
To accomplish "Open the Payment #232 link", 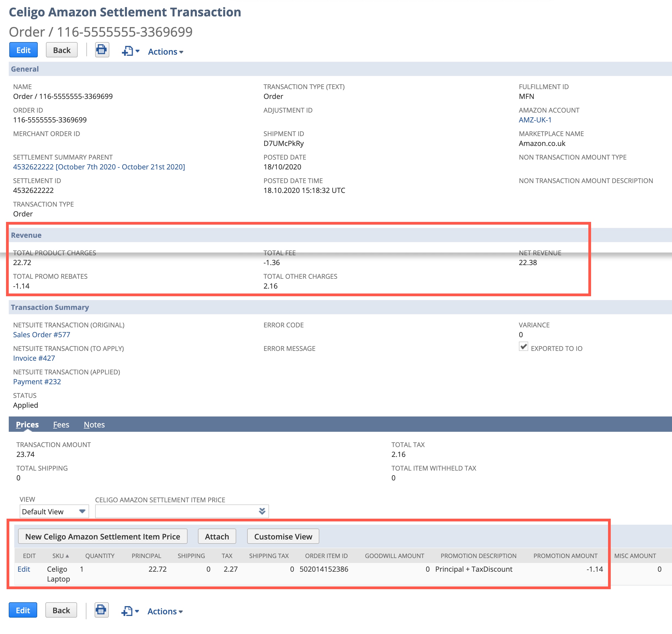I will click(x=37, y=381).
